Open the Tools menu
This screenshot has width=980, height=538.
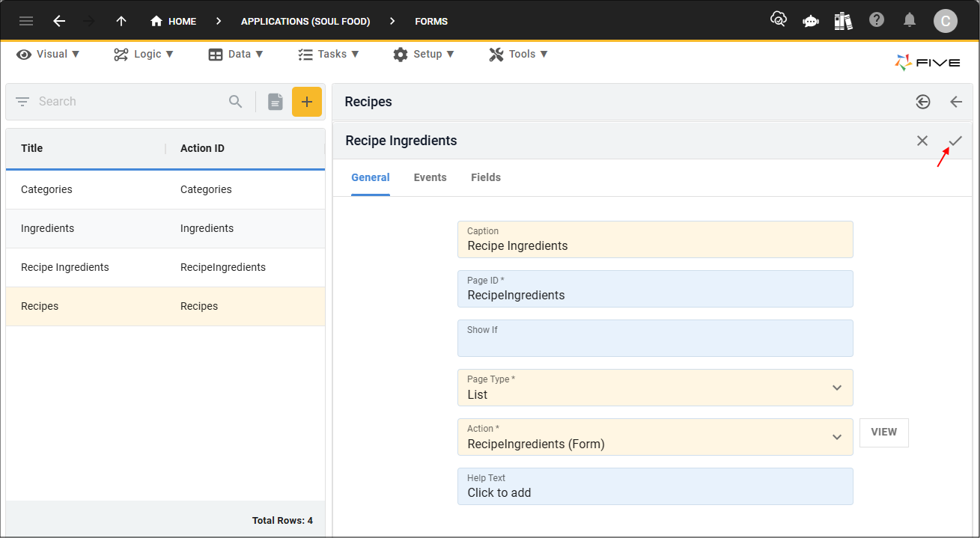pyautogui.click(x=519, y=54)
